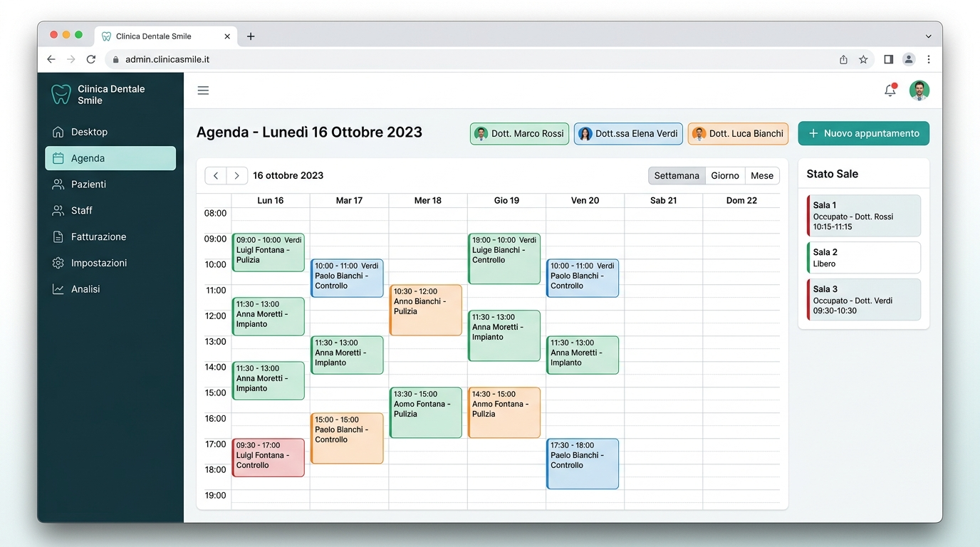Select the Mer 18 column header
Image resolution: width=980 pixels, height=547 pixels.
coord(428,201)
